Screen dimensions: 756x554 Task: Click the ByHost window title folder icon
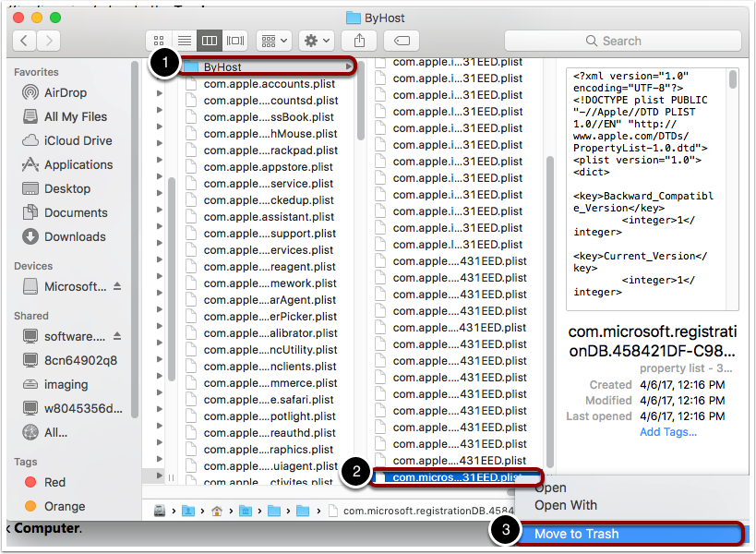354,18
